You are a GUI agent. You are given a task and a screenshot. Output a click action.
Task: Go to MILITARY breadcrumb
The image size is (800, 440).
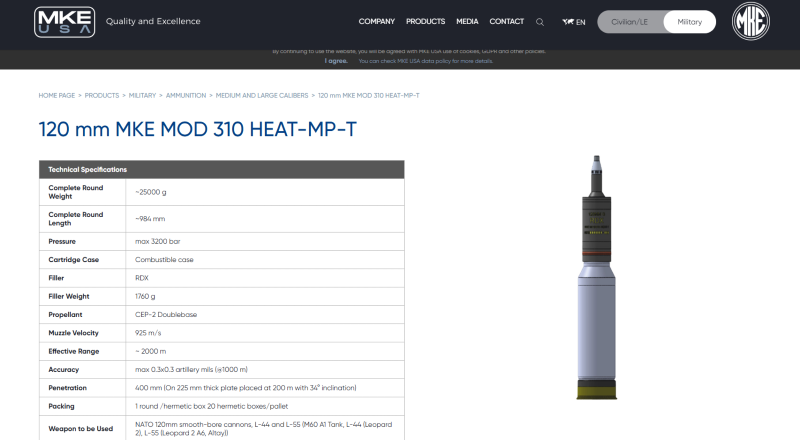click(142, 95)
